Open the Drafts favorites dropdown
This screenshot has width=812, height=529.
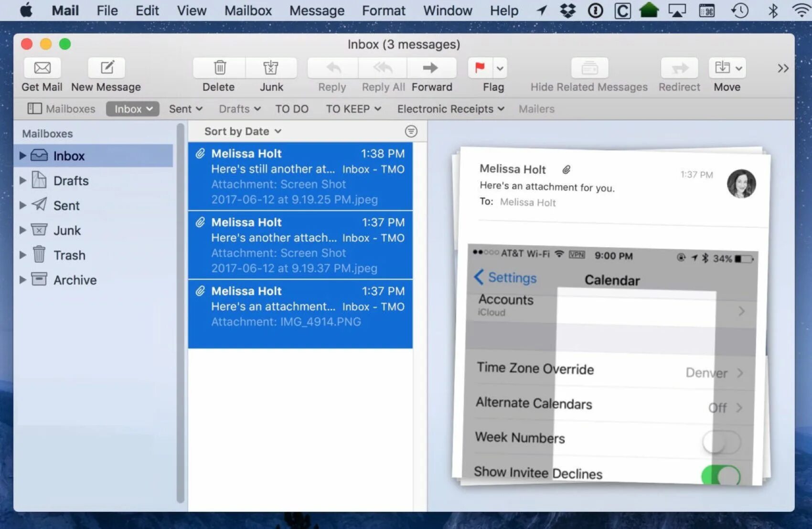[240, 109]
